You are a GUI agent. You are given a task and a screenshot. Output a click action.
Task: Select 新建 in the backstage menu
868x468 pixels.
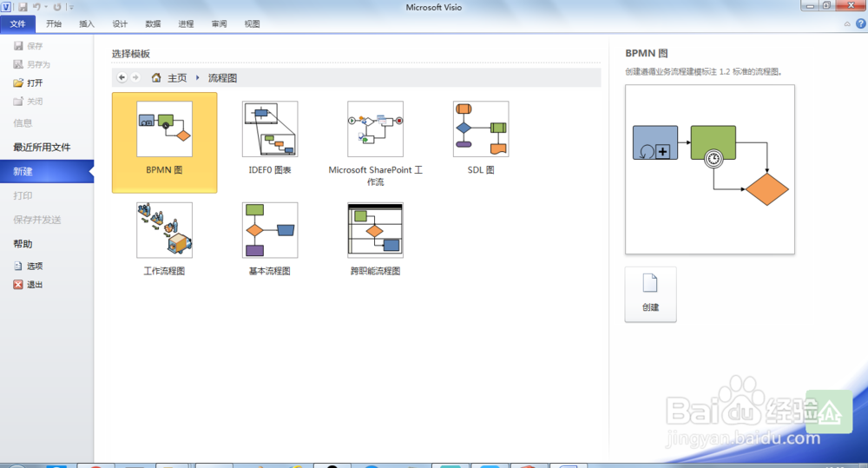coord(47,171)
